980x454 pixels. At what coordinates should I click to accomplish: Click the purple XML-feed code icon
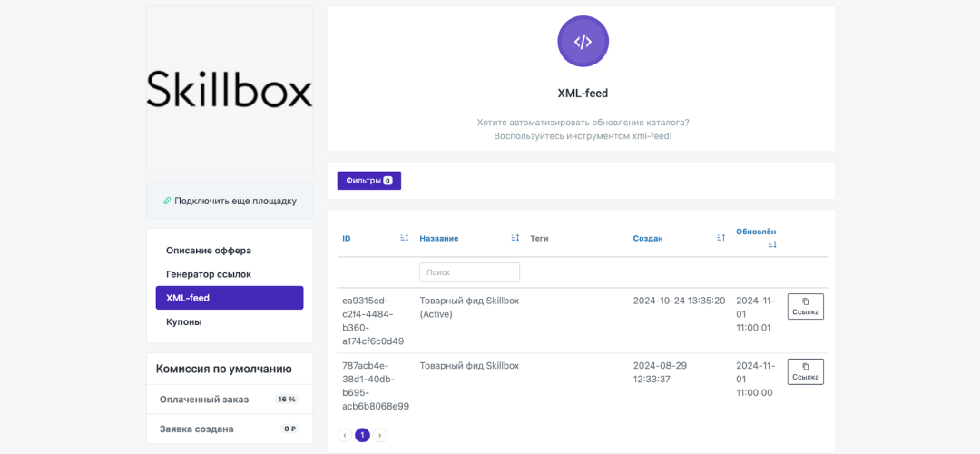coord(583,41)
